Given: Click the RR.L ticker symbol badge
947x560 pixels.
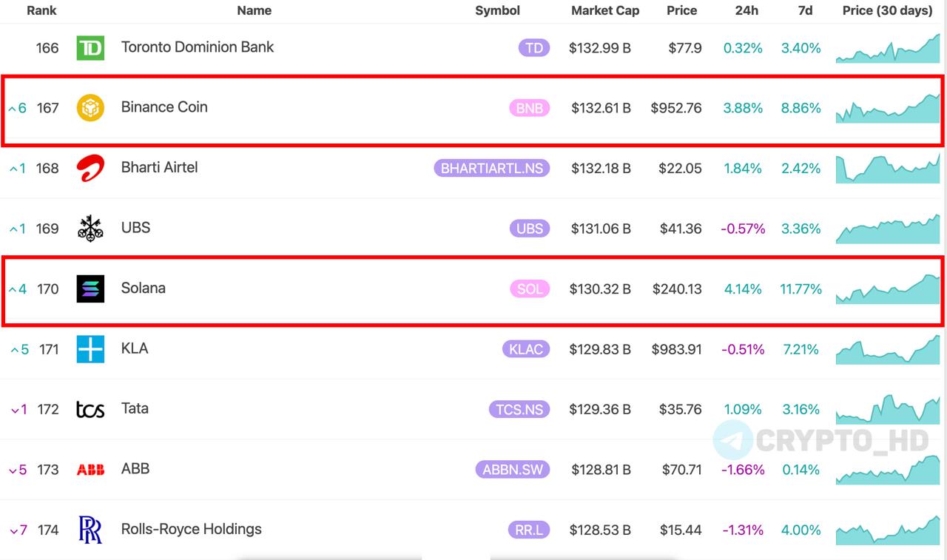Looking at the screenshot, I should point(529,530).
